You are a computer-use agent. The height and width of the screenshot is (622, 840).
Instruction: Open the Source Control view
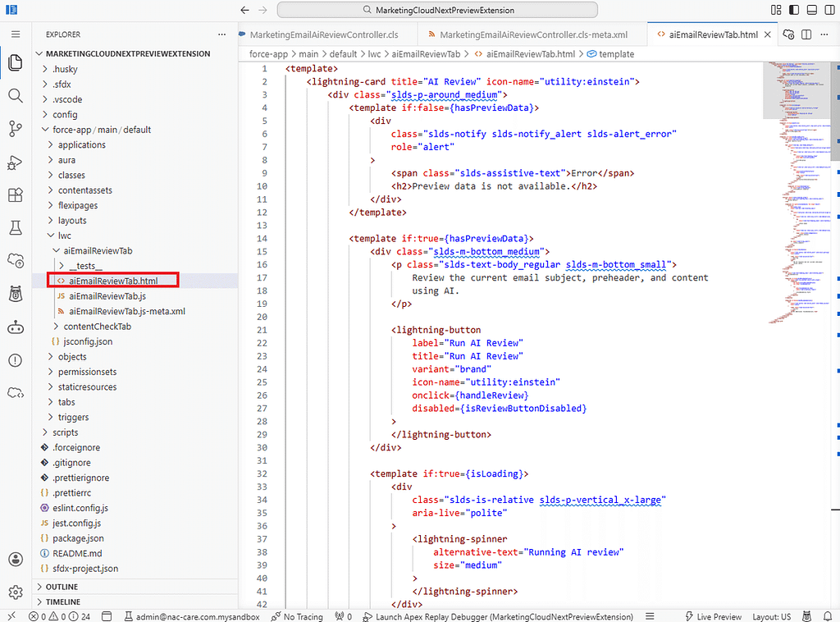(x=16, y=129)
